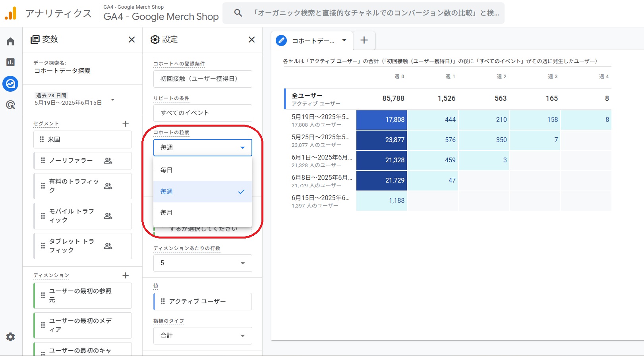
Task: Open the Advertising cursor icon
Action: click(10, 105)
